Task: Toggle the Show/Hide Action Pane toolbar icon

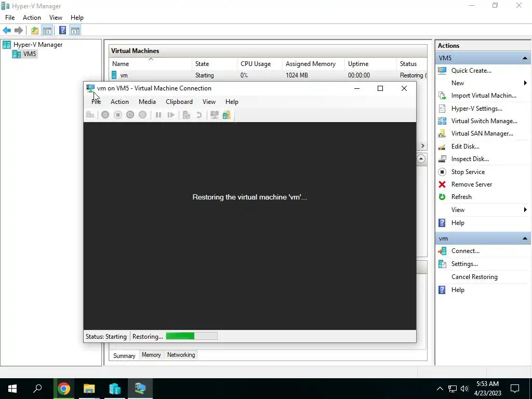Action: 75,31
